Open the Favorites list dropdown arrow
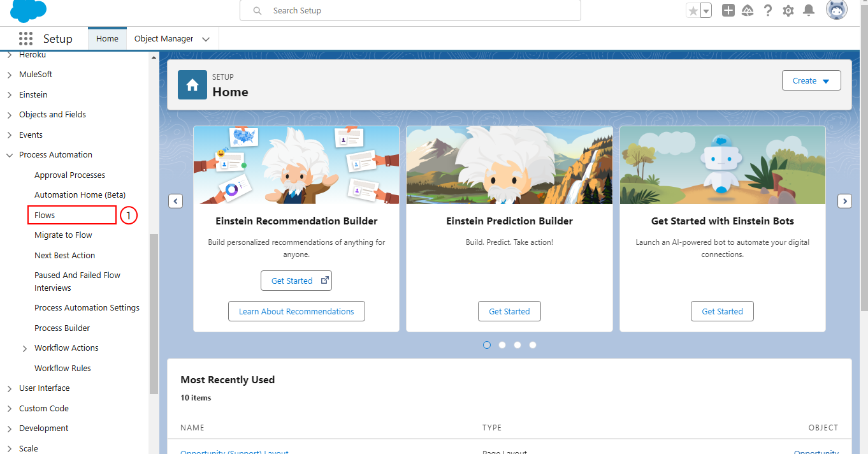Screen dimensions: 868x454 (x=706, y=11)
